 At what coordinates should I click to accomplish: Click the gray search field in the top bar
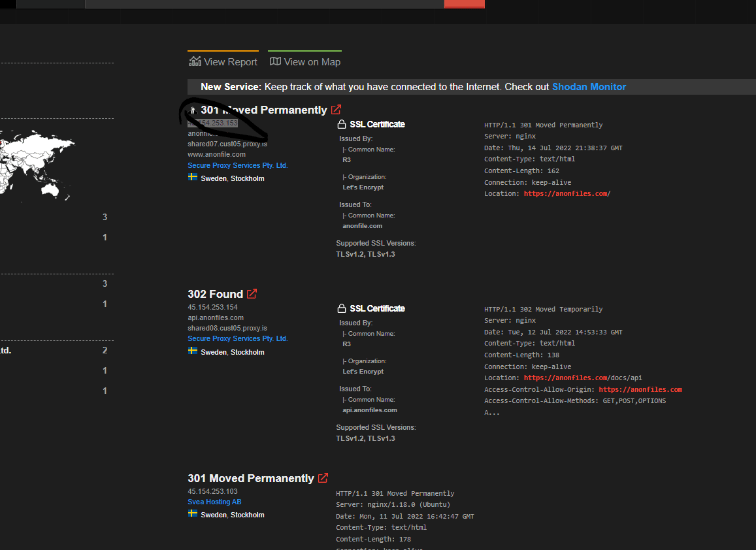click(264, 4)
